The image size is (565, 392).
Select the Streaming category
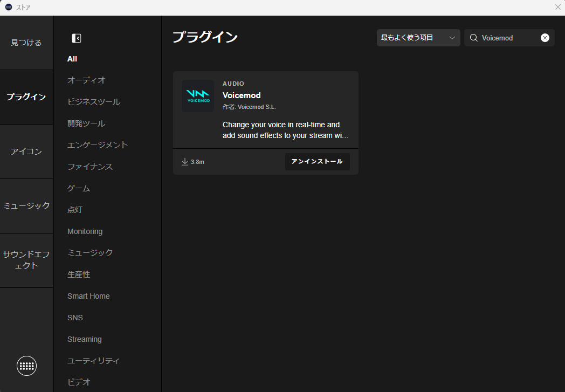(x=85, y=339)
